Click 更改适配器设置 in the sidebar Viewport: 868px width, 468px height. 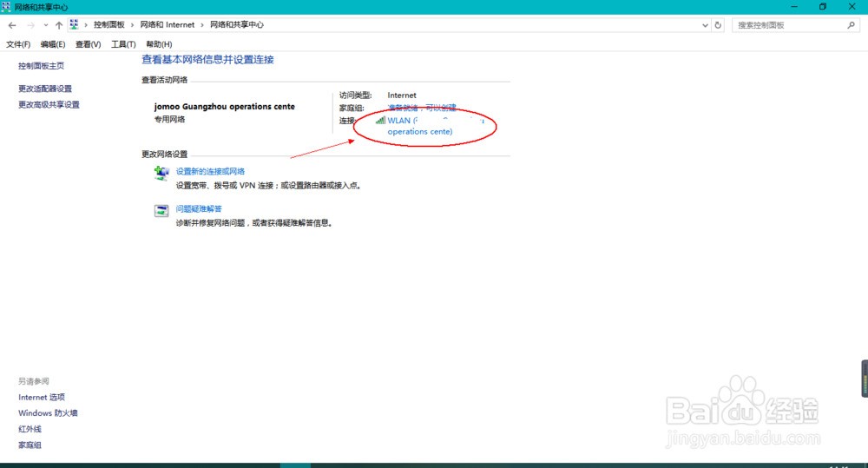[x=45, y=89]
